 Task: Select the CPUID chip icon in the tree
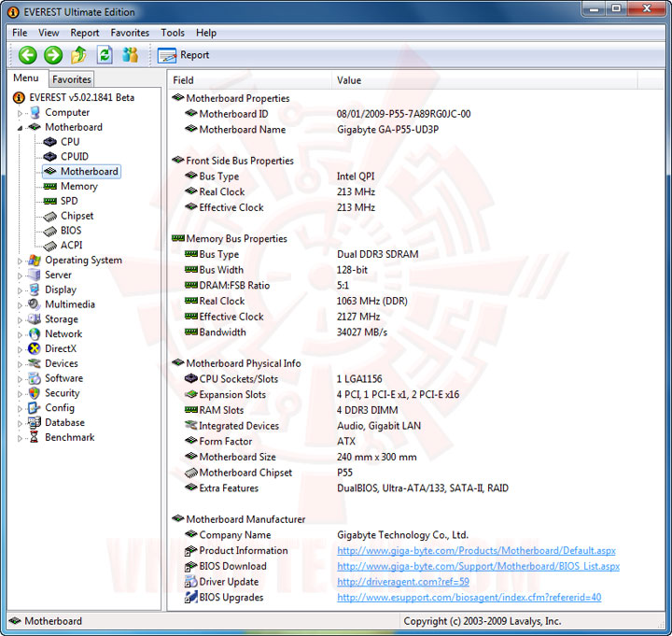tap(50, 157)
